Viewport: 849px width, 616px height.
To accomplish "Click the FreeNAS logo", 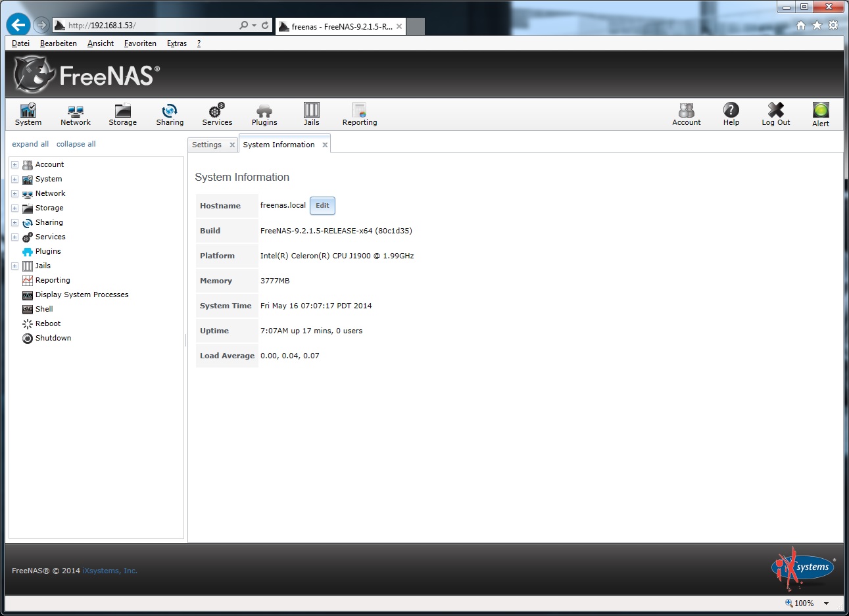I will 87,75.
